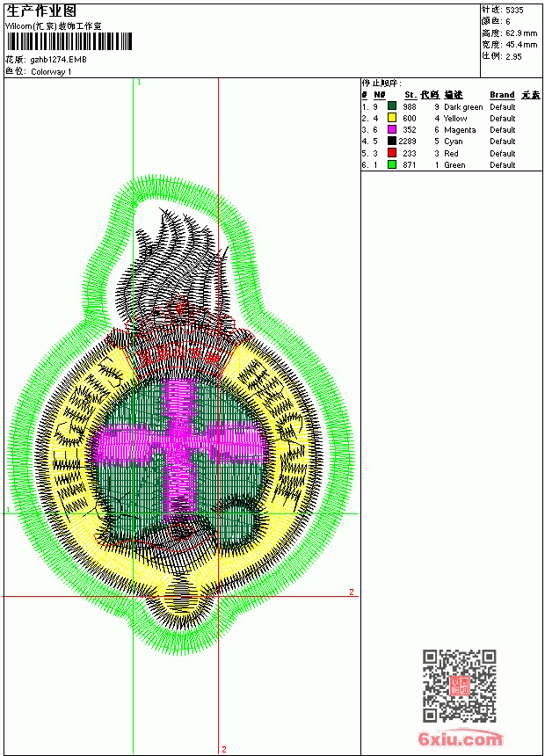Select the Dark green stop sequence row
This screenshot has height=756, width=545.
click(x=452, y=106)
